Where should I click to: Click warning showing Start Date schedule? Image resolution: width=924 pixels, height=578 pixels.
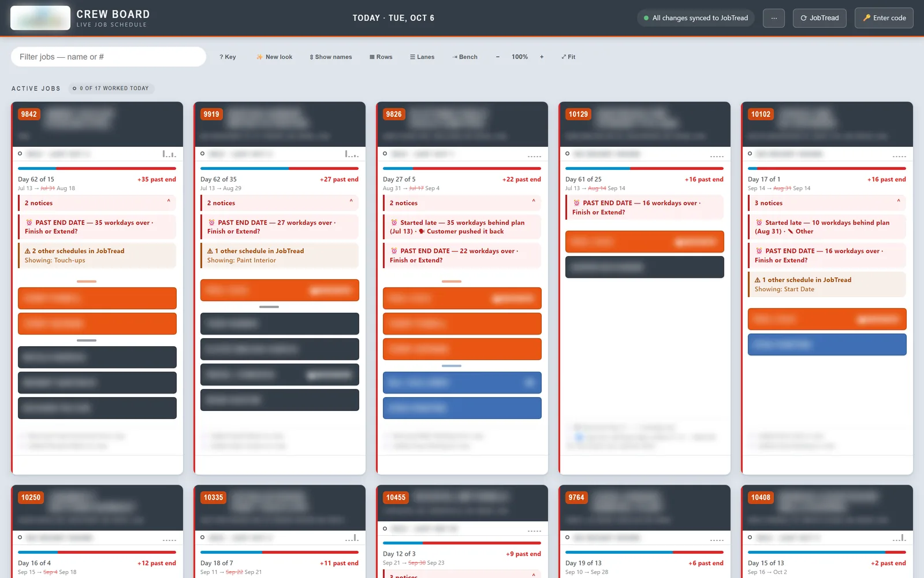coord(827,284)
